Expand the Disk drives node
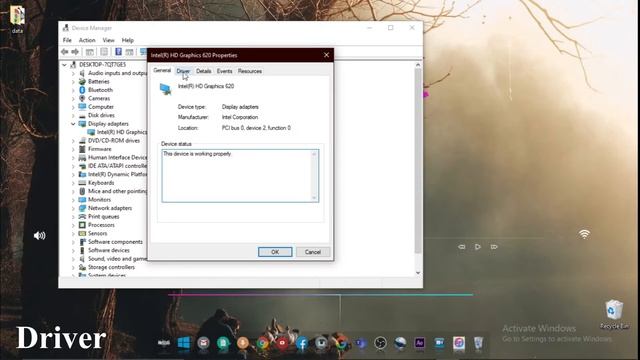The height and width of the screenshot is (360, 640). click(x=73, y=115)
